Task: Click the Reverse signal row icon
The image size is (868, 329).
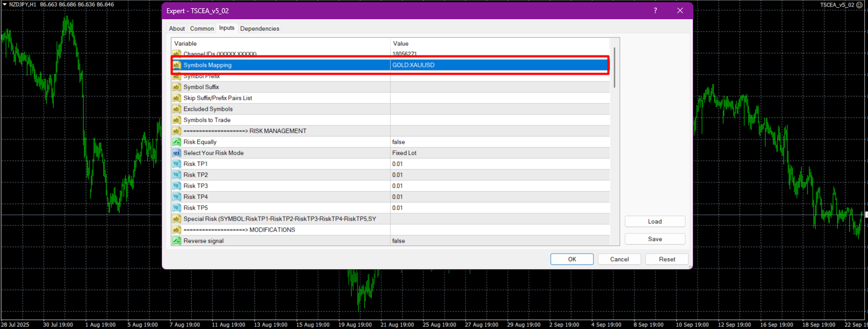Action: tap(176, 241)
